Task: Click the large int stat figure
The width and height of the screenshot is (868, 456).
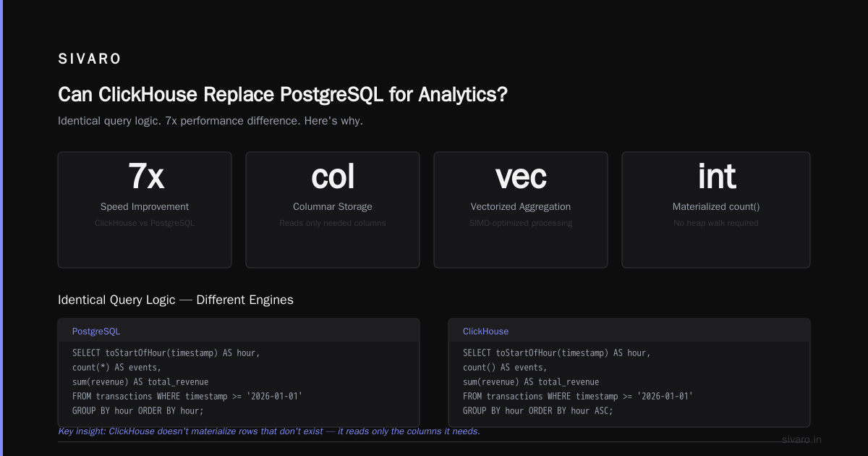Action: click(x=716, y=176)
